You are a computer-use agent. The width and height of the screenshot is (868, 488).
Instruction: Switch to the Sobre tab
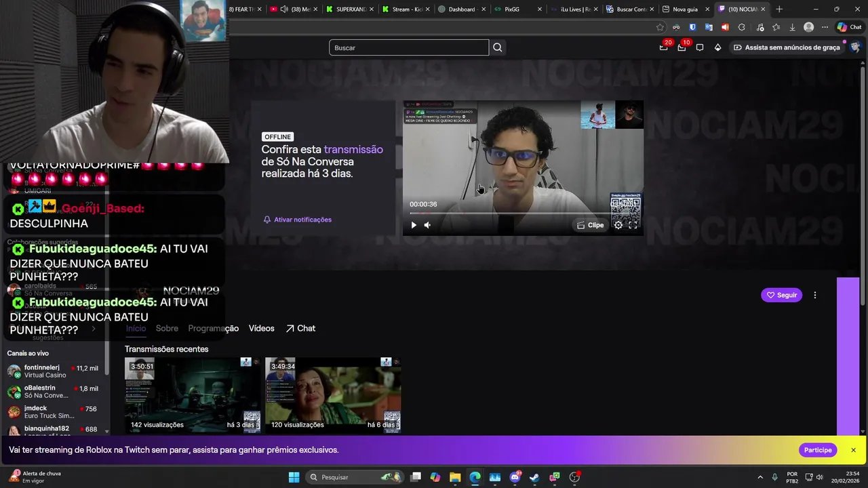[167, 328]
